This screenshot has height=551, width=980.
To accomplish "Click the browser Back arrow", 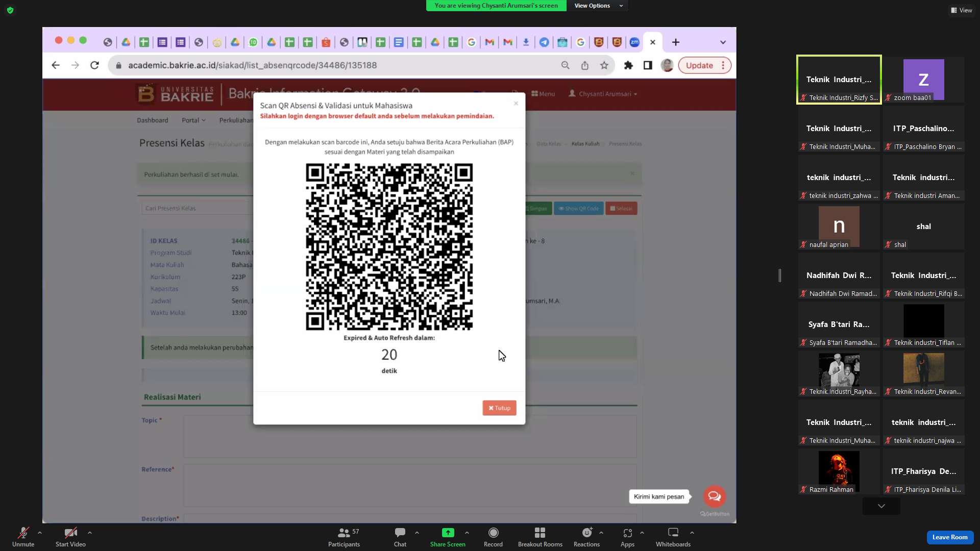I will click(x=56, y=65).
